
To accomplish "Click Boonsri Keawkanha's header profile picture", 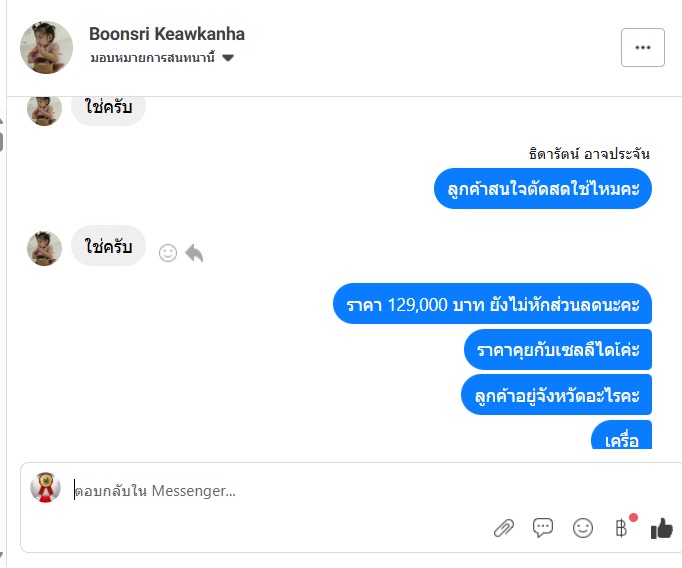I will (46, 47).
